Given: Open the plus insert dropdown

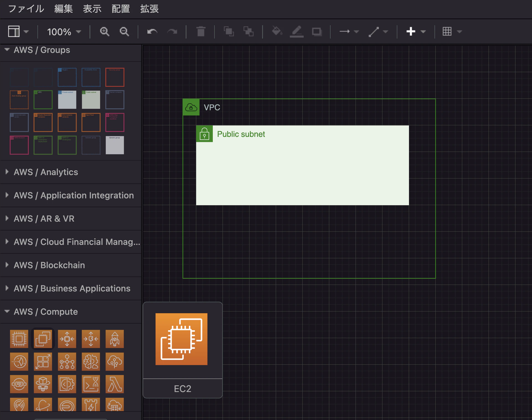Looking at the screenshot, I should pos(416,32).
